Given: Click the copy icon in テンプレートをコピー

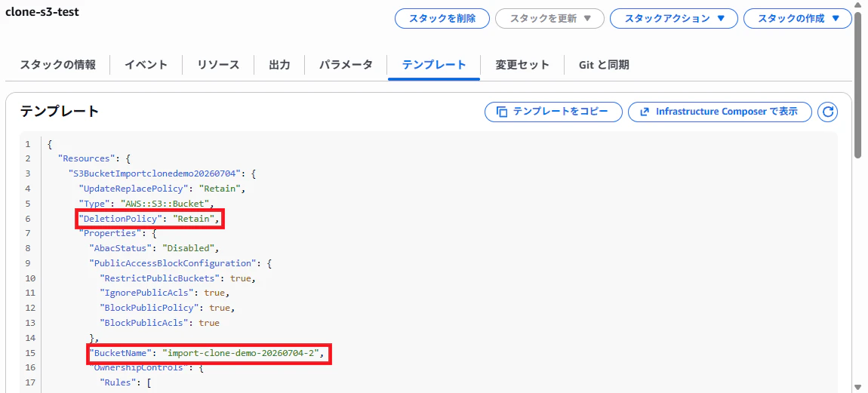Looking at the screenshot, I should pyautogui.click(x=501, y=112).
